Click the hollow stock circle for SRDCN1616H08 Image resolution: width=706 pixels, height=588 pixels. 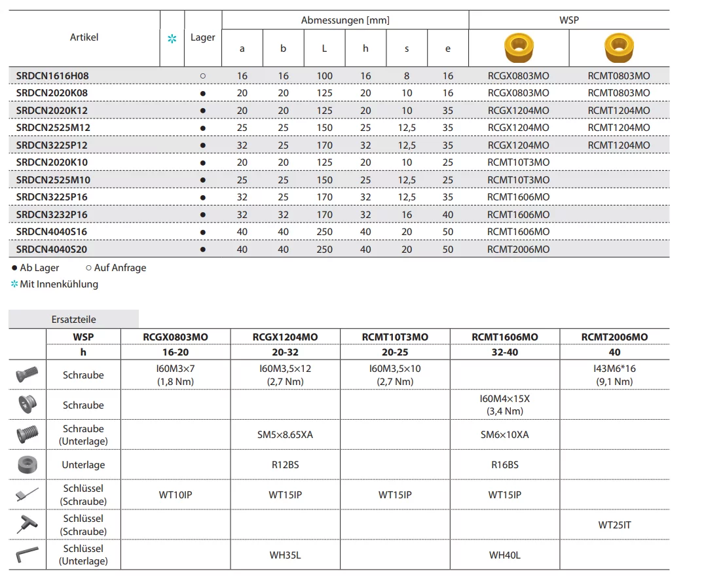click(202, 76)
